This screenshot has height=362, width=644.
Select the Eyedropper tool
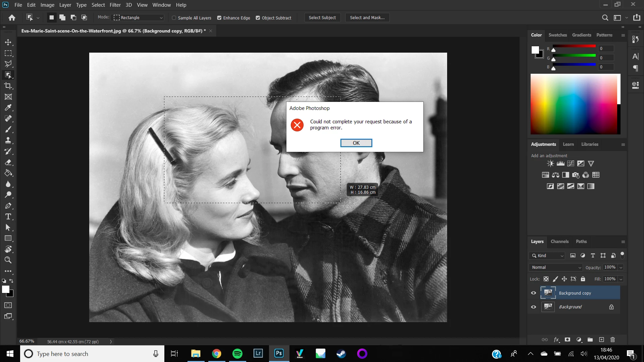pyautogui.click(x=8, y=108)
